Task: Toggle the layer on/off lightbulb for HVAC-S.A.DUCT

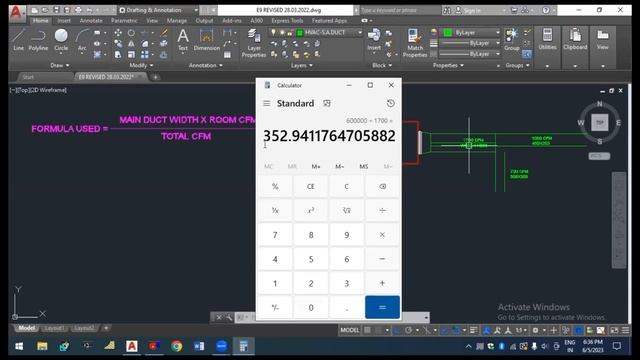Action: click(273, 33)
